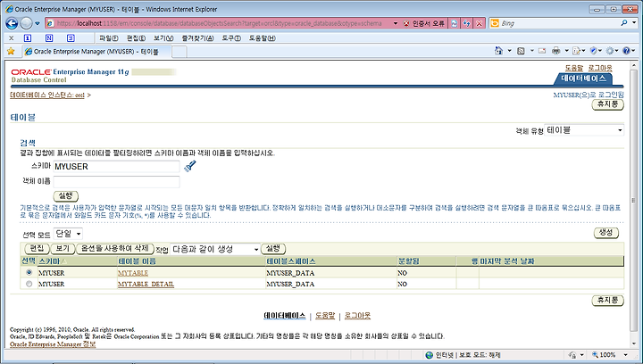
Task: Open the 객체 유형 dropdown showing 테이블
Action: (x=584, y=130)
